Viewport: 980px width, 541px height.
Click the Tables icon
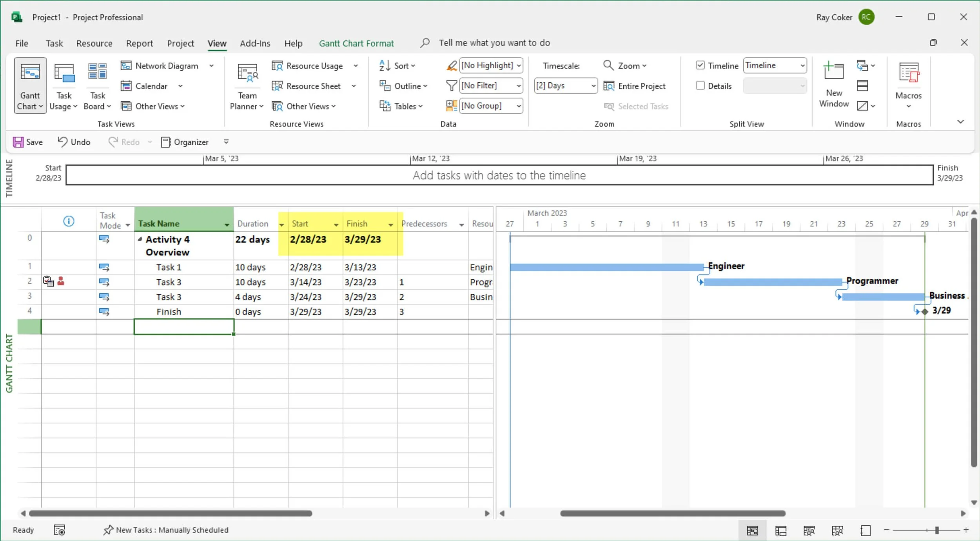[x=385, y=106]
